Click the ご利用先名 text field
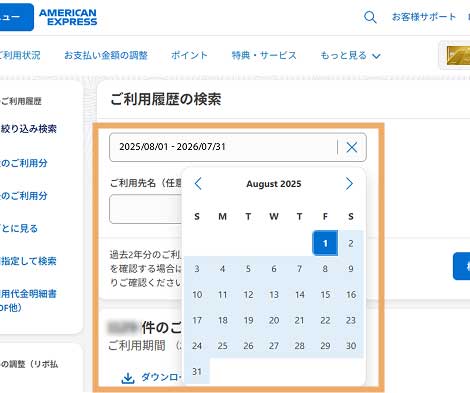The image size is (470, 393). point(146,209)
